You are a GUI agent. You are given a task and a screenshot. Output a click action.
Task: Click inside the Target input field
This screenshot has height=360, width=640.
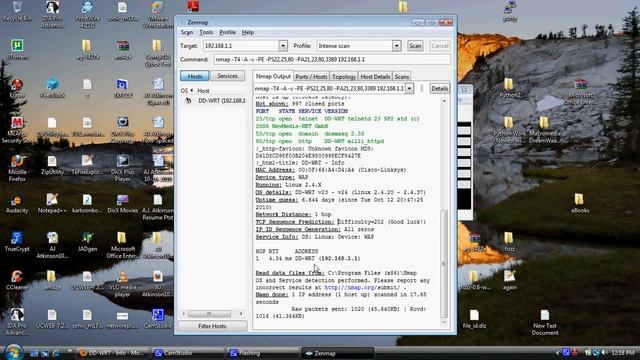tap(241, 46)
